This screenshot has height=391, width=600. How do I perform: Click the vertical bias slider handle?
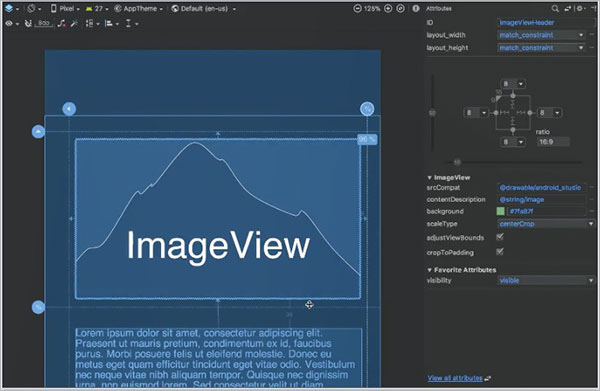(432, 113)
